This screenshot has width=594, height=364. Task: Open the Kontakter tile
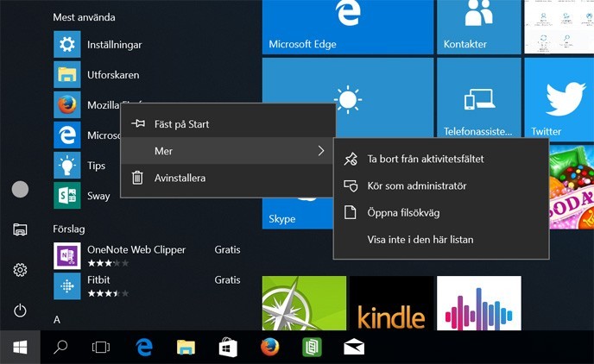479,27
